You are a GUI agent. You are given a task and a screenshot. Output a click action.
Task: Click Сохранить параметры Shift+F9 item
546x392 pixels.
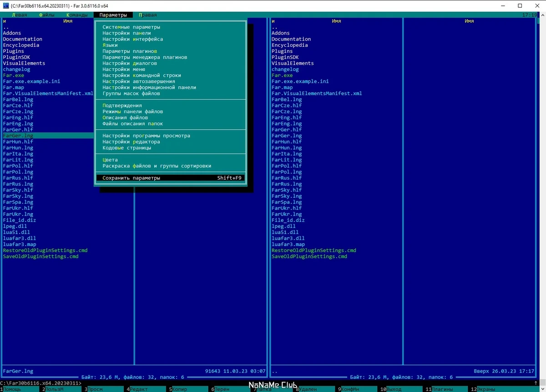pyautogui.click(x=171, y=178)
